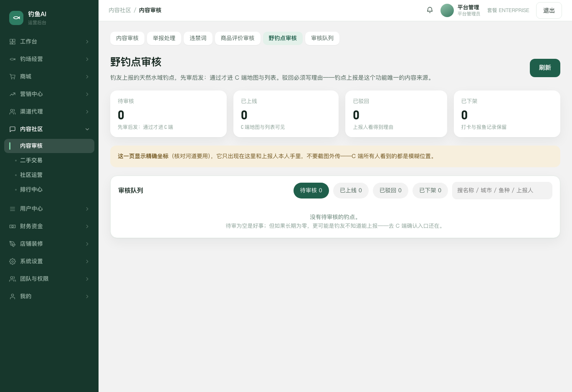Go to 内容社区 breadcrumb link

coord(120,10)
